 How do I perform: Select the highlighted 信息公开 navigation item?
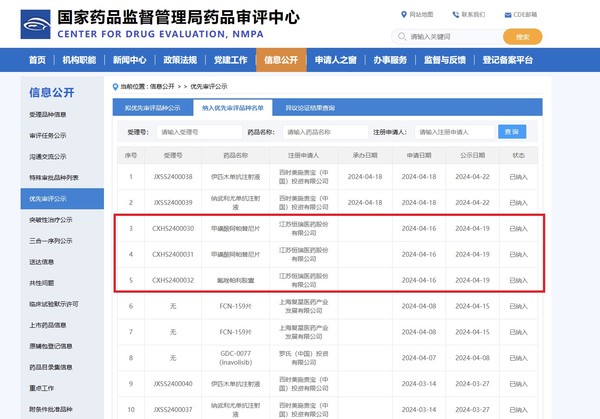pos(281,60)
